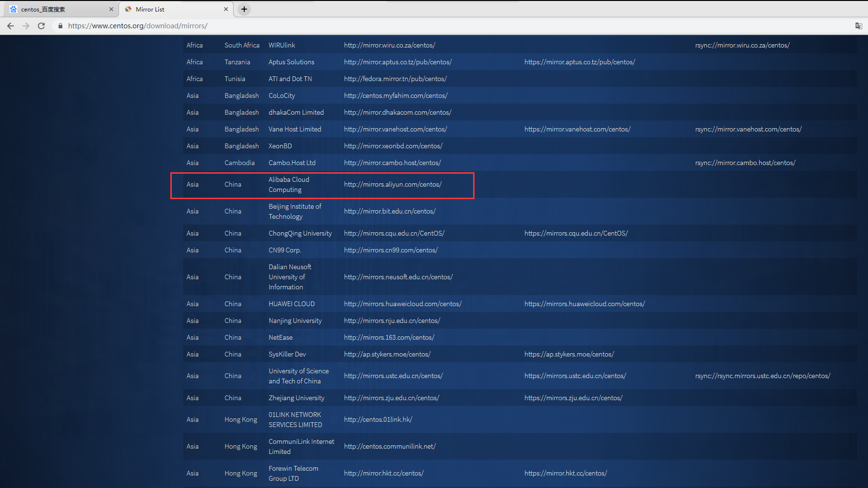Click the translate page icon in address bar
868x488 pixels.
tap(858, 26)
